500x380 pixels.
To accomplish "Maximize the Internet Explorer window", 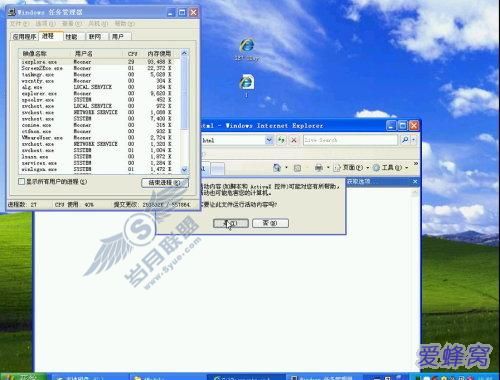I will pos(403,126).
